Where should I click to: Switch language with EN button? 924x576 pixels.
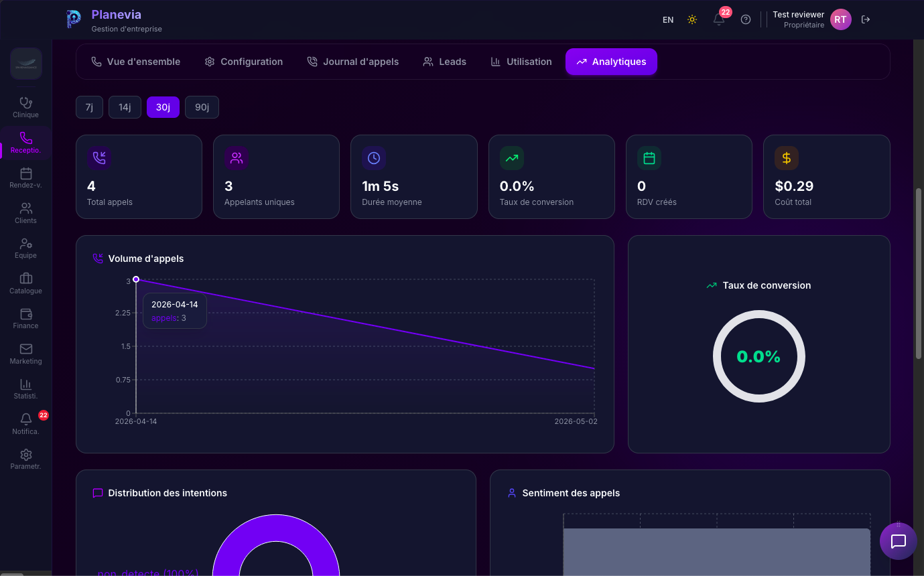(668, 19)
